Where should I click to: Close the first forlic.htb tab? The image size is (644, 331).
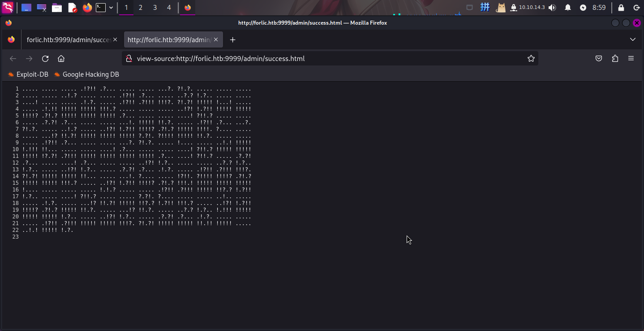115,40
